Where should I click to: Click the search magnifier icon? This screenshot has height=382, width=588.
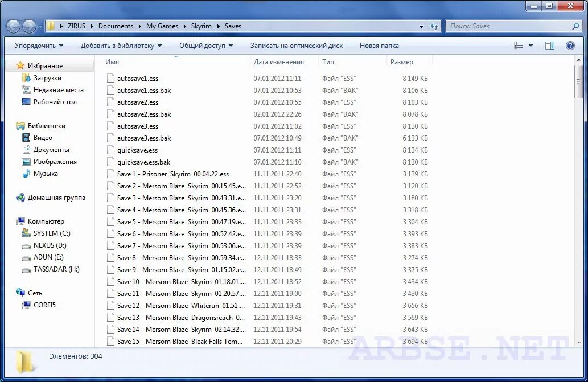pos(576,26)
